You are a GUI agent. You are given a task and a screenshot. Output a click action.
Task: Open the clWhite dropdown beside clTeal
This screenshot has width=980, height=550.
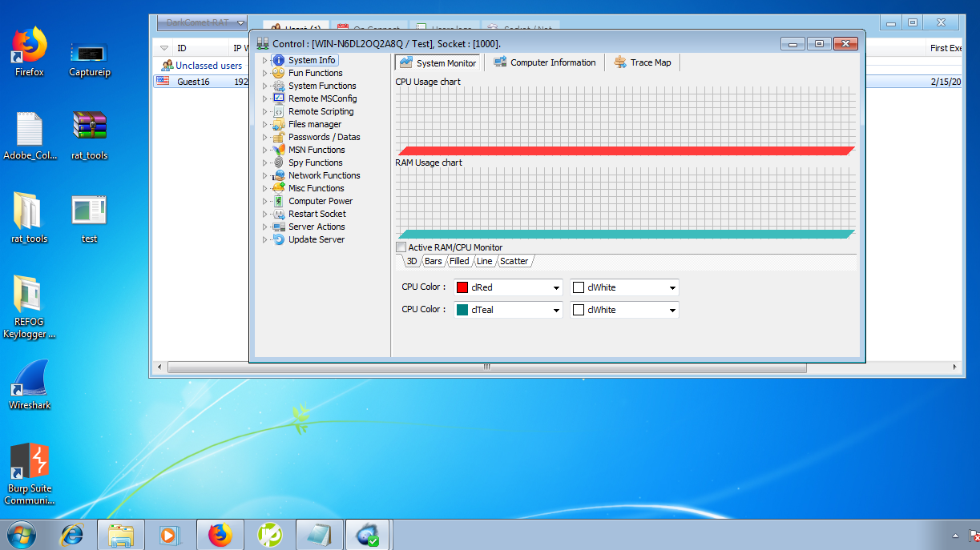672,310
